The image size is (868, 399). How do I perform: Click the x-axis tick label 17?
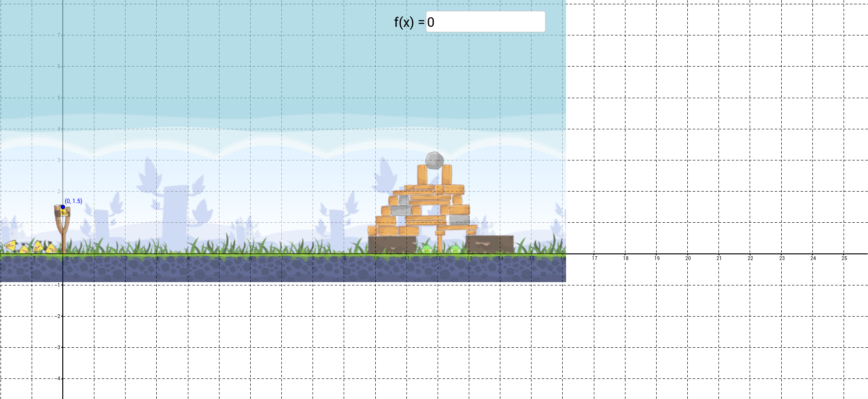point(594,258)
